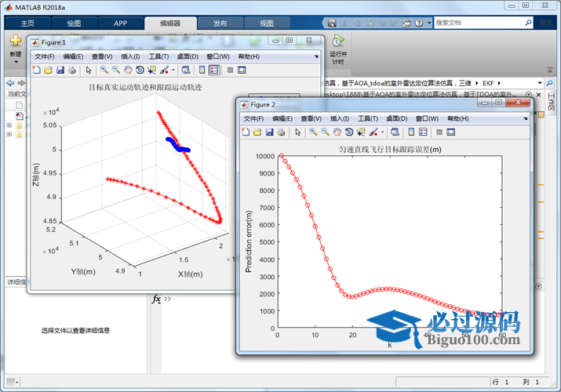
Task: Print Figure 1 using the printer icon
Action: pyautogui.click(x=72, y=70)
